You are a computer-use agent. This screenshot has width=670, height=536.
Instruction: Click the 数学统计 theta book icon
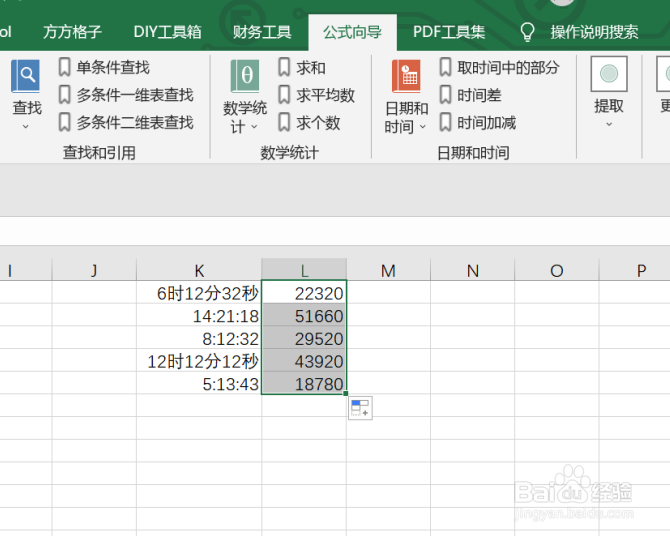pyautogui.click(x=245, y=76)
